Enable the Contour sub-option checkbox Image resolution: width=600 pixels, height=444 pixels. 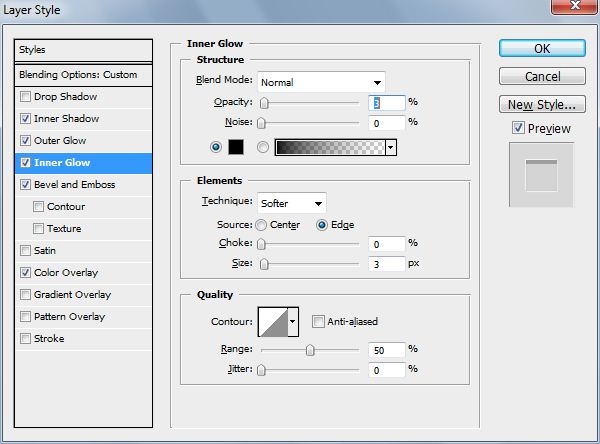(x=38, y=207)
